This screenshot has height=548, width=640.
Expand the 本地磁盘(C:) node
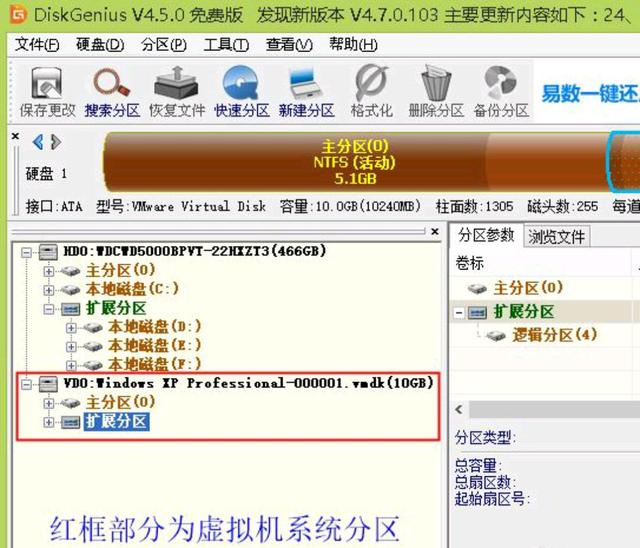point(49,290)
